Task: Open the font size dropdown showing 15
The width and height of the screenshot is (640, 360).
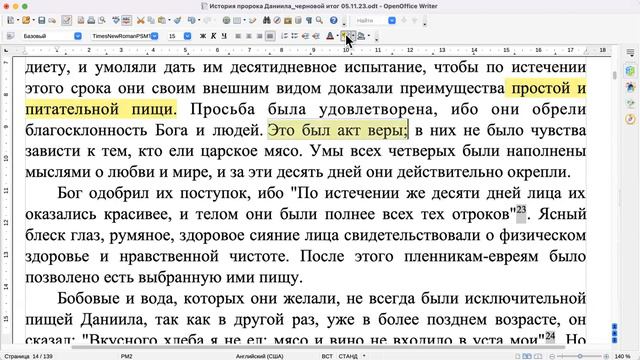Action: click(x=187, y=36)
